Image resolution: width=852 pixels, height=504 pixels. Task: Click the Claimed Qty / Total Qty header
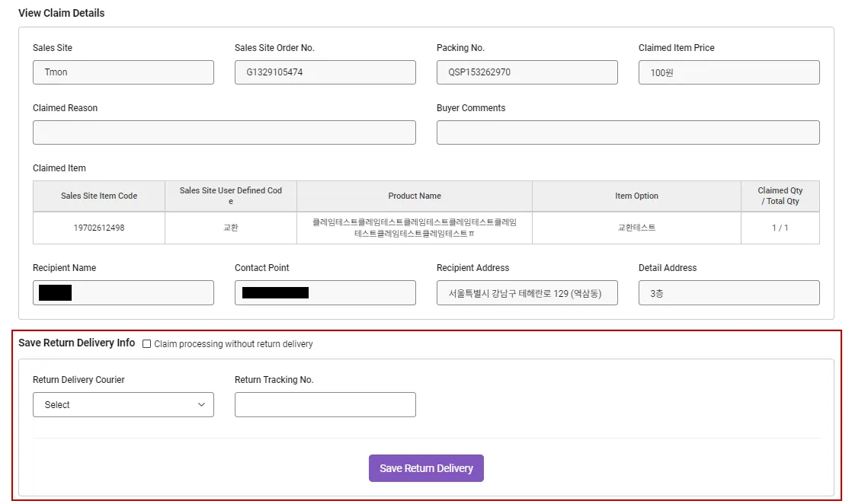pyautogui.click(x=780, y=196)
